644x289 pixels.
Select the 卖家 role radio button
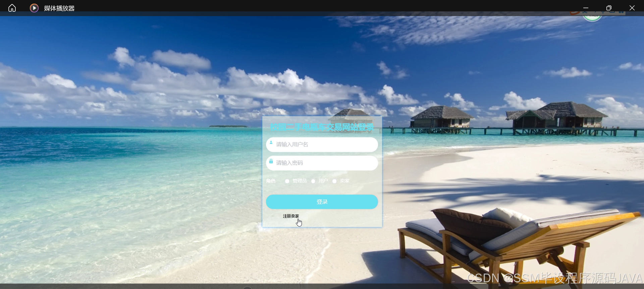[x=334, y=181]
